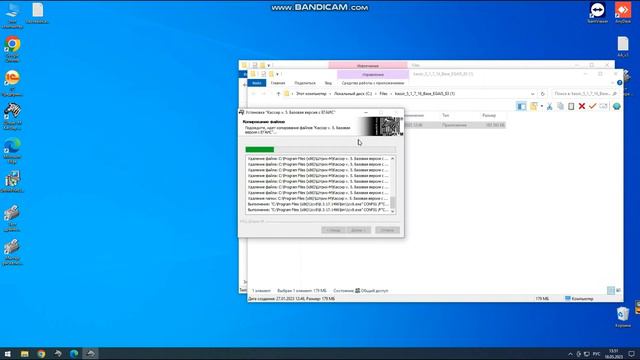This screenshot has height=360, width=640.
Task: Click installer progress bar
Action: pyautogui.click(x=320, y=149)
